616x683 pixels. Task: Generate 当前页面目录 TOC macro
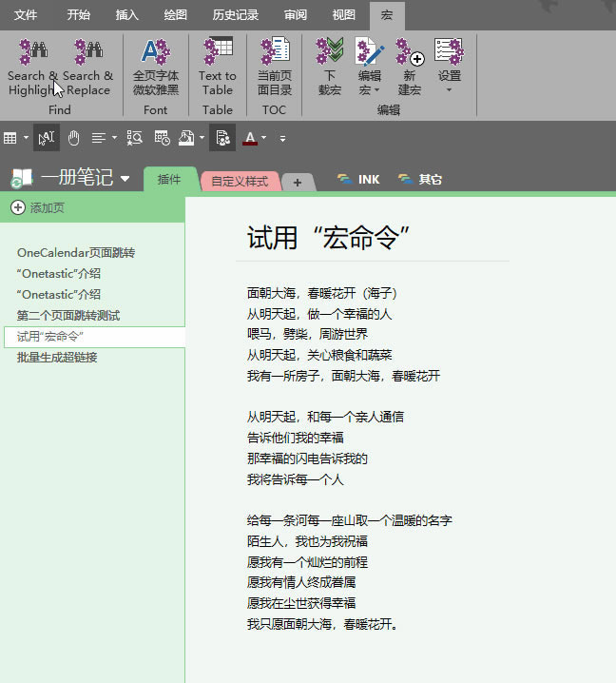(275, 68)
